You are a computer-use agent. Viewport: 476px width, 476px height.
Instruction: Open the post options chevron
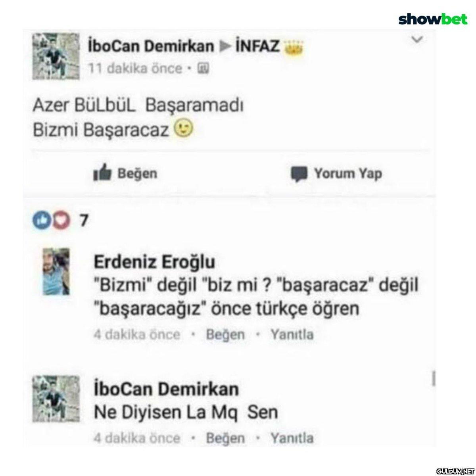point(418,39)
